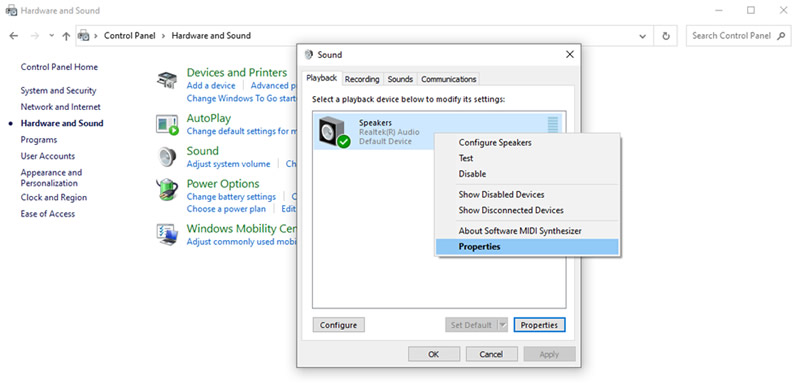Choose Disable in the context menu
The image size is (800, 392).
(x=527, y=174)
